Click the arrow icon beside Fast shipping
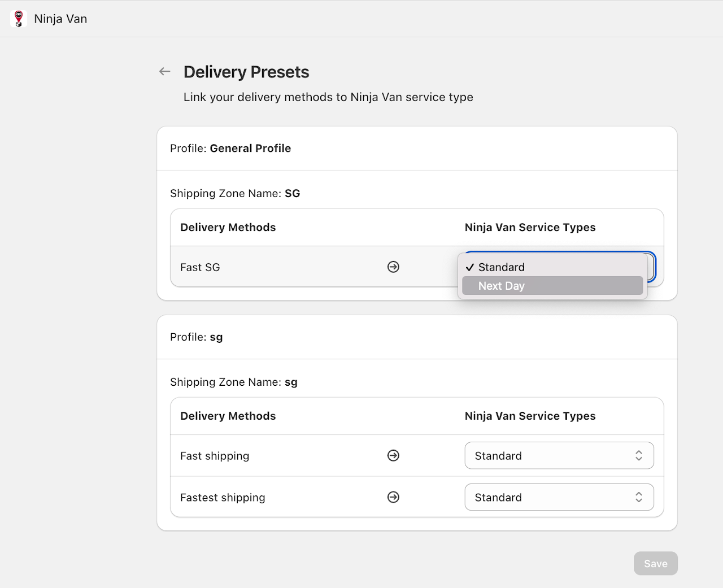The image size is (723, 588). click(393, 456)
